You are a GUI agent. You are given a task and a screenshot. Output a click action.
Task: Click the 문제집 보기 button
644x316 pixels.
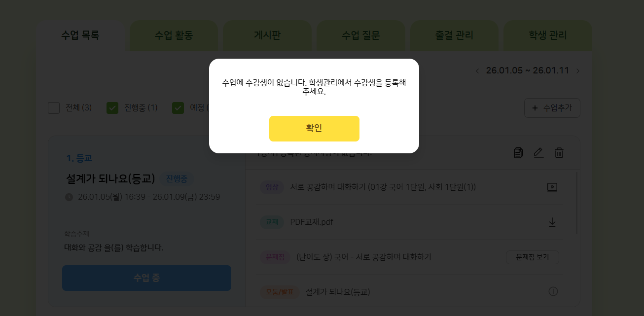click(x=532, y=257)
